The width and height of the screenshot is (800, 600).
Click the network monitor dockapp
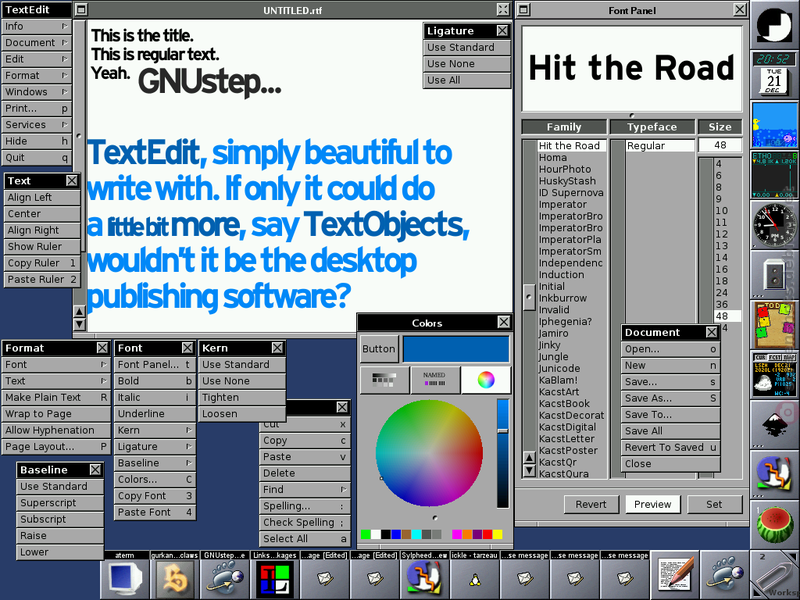[774, 174]
